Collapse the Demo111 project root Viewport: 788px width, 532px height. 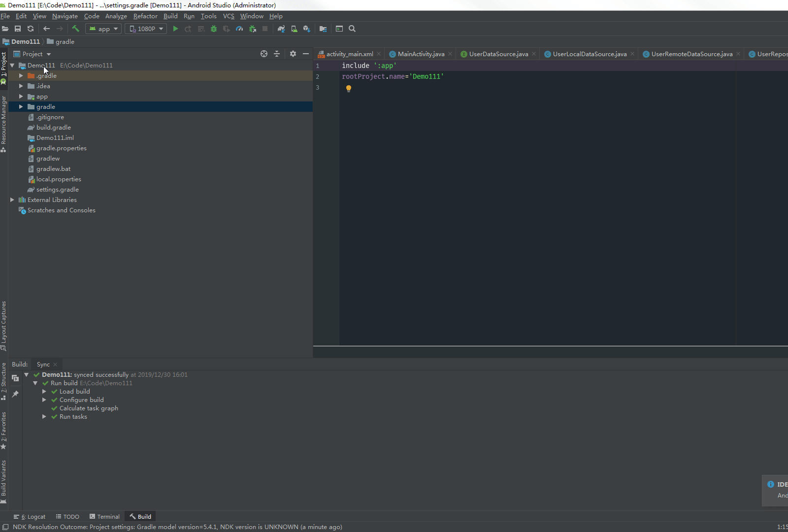pos(12,66)
